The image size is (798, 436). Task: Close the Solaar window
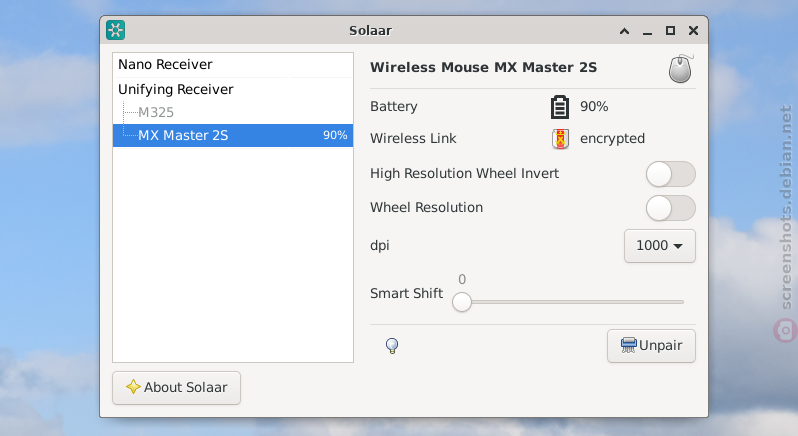pos(693,31)
